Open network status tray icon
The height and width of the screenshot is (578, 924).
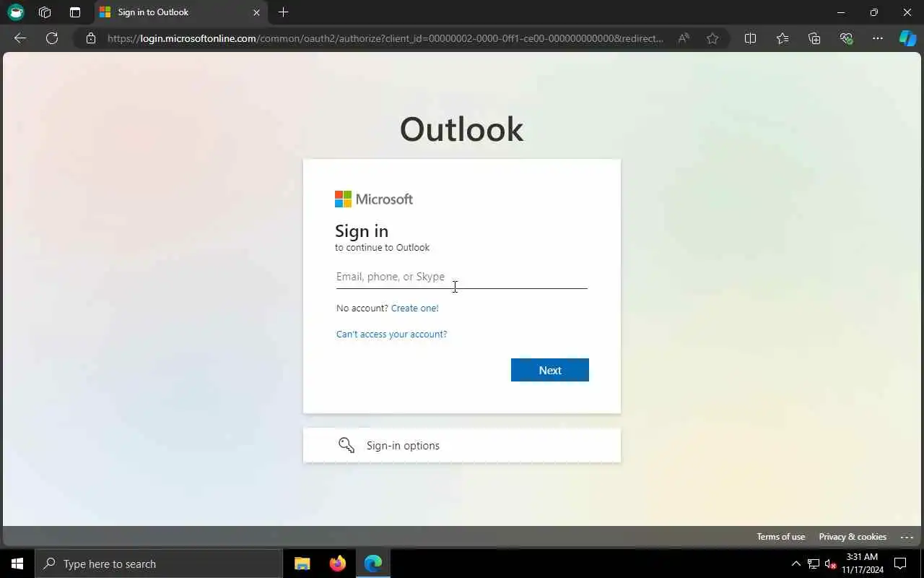pos(814,564)
